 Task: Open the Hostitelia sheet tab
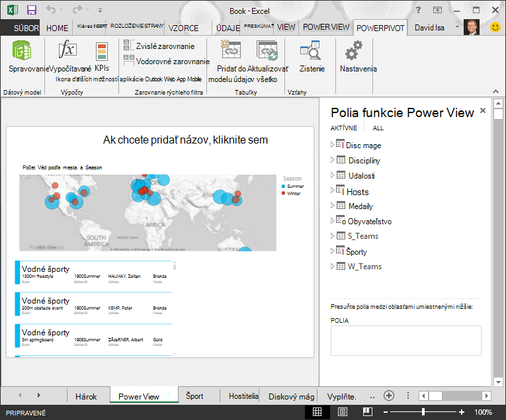[243, 396]
